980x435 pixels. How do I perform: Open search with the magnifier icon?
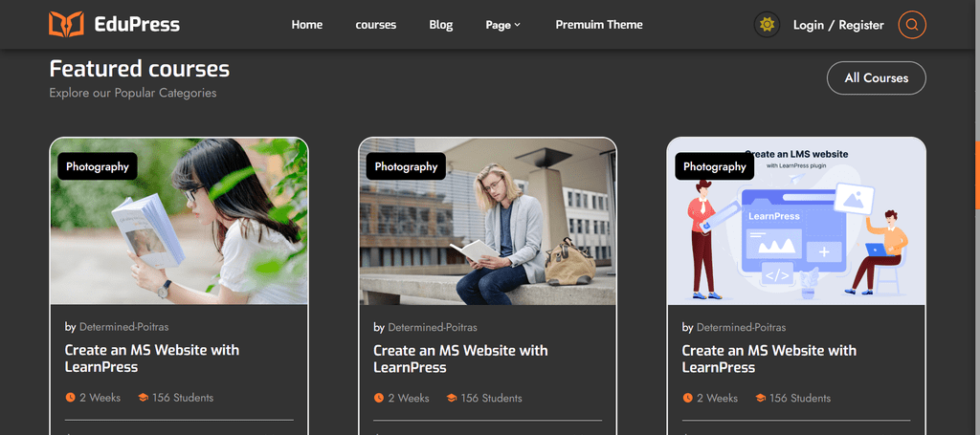pyautogui.click(x=912, y=25)
